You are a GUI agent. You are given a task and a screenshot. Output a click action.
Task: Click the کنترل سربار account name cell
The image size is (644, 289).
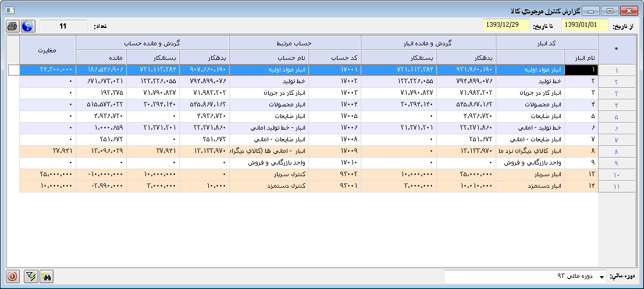click(269, 175)
